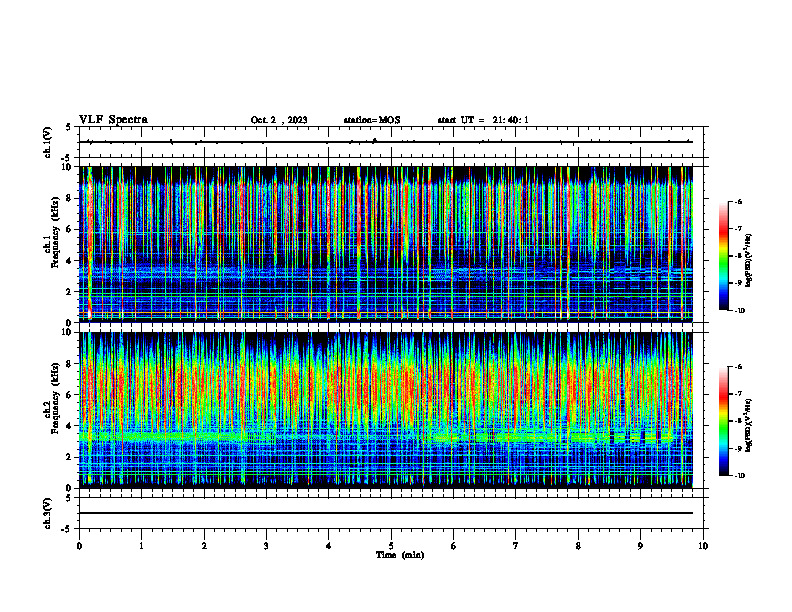Select the "Time (min)" axis label
The height and width of the screenshot is (612, 792).
click(x=400, y=555)
